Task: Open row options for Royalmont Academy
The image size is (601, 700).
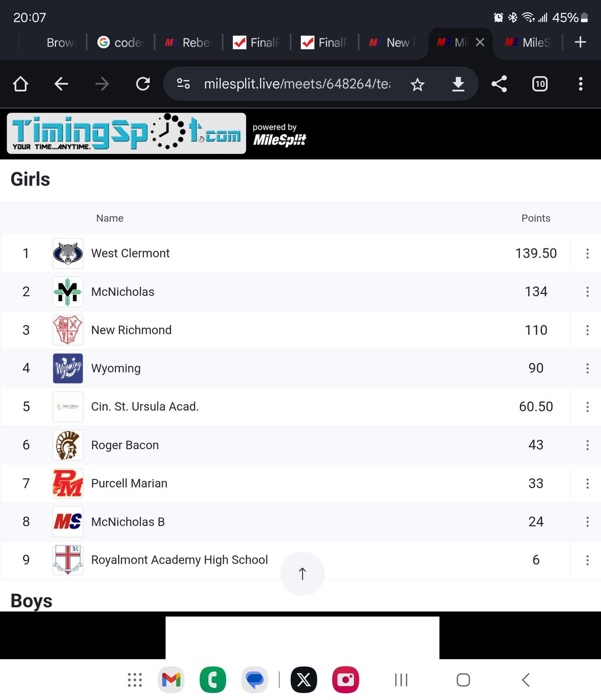Action: (x=587, y=560)
